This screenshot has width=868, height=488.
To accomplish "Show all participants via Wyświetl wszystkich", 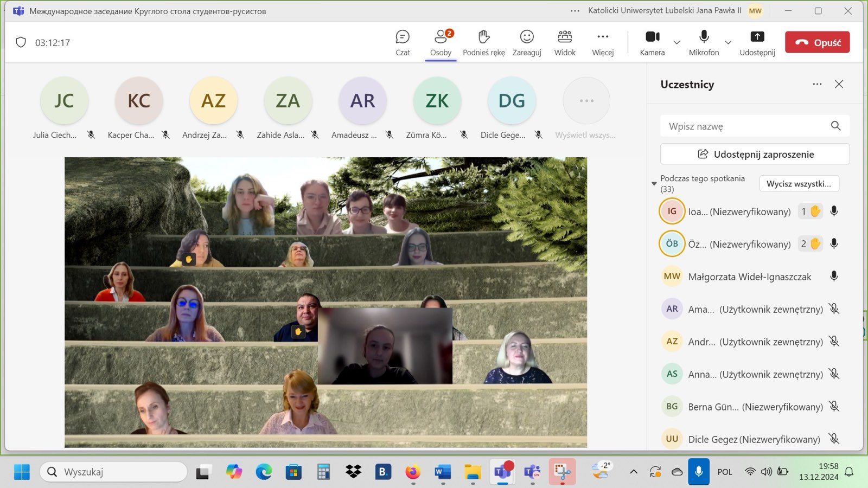I will point(586,101).
